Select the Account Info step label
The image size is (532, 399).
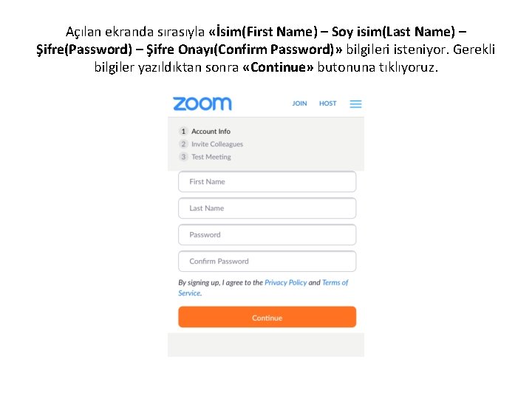(211, 132)
